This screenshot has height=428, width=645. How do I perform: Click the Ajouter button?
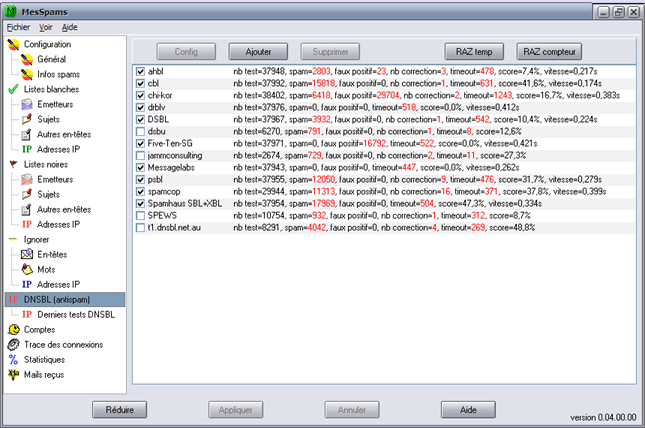[251, 50]
